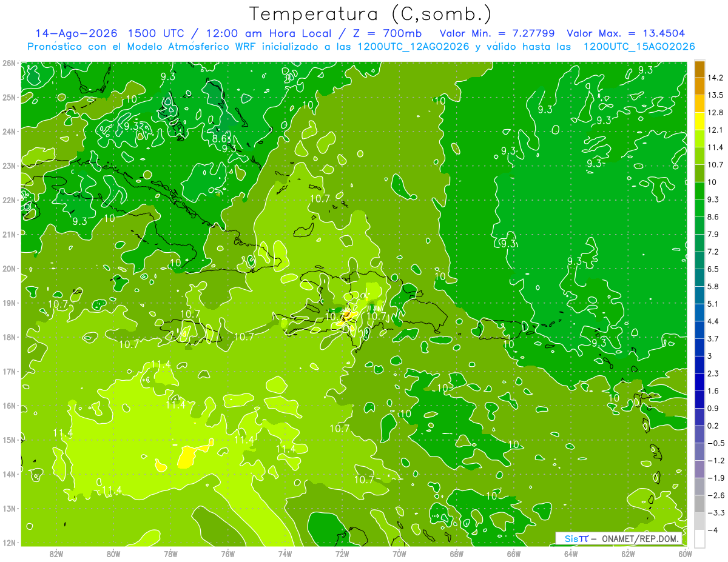
Task: Click the "12.8" color scale value
Action: pos(715,113)
